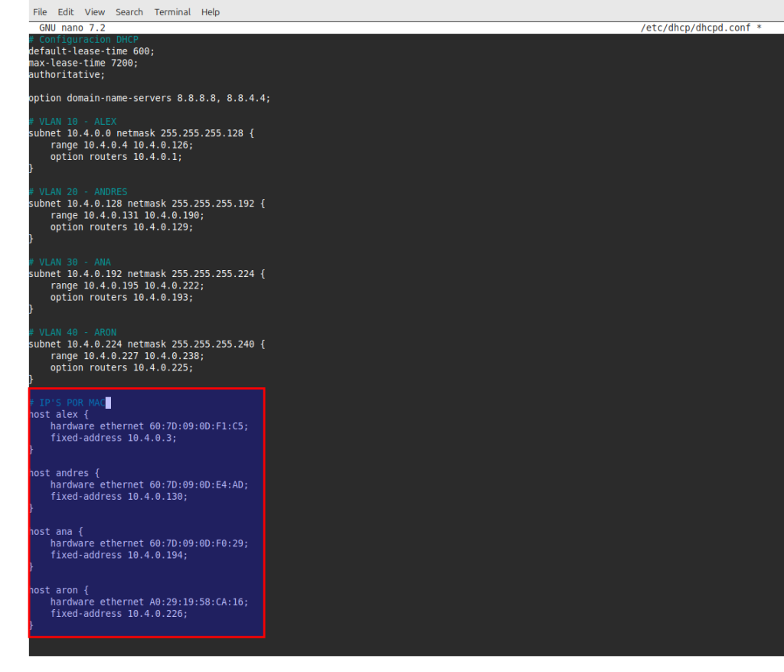
Task: Click the option routers 10.4.0.225 line
Action: click(x=122, y=367)
